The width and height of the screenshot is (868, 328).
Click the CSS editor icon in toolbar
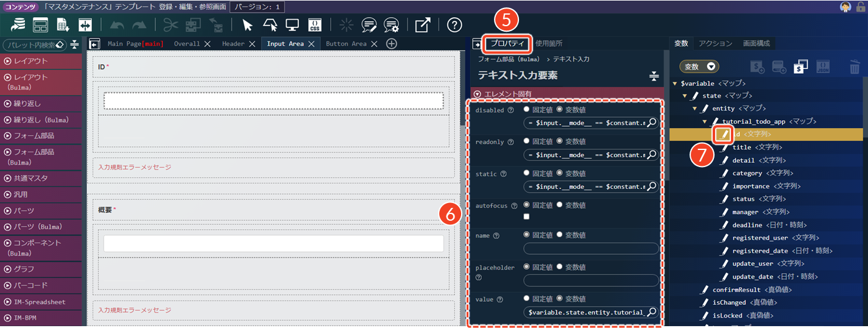pyautogui.click(x=315, y=25)
